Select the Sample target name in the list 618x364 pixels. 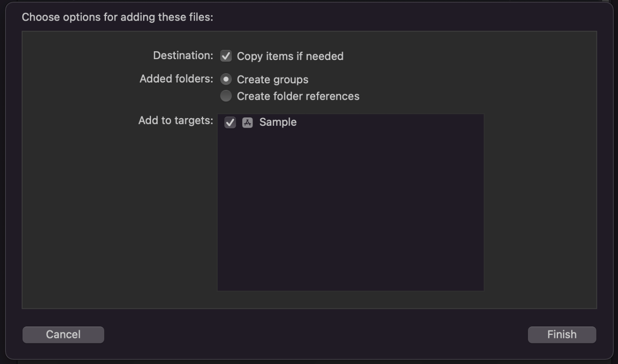278,122
